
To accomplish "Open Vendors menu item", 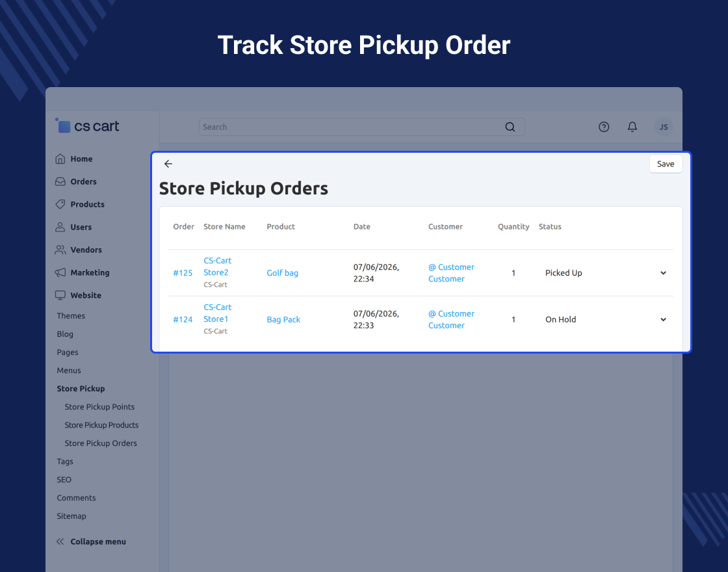I will [86, 250].
